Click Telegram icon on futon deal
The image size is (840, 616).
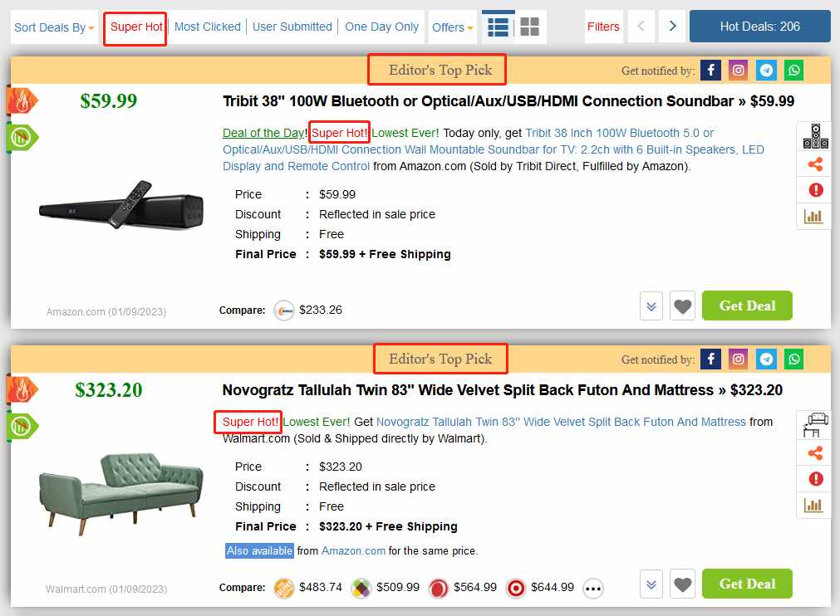[x=766, y=359]
